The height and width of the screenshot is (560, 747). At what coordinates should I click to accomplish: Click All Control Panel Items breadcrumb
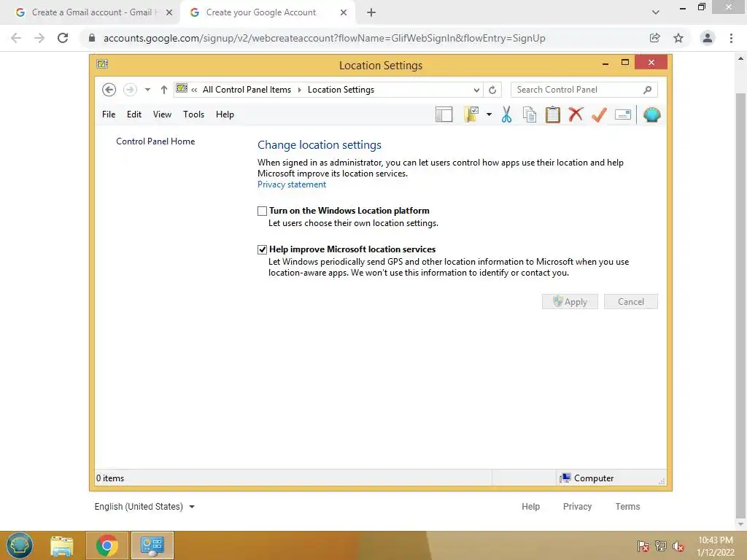coord(247,90)
